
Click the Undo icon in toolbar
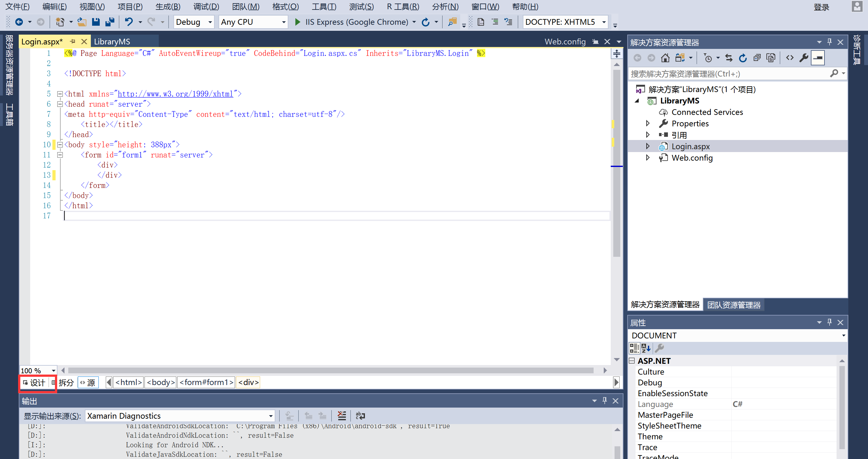129,22
